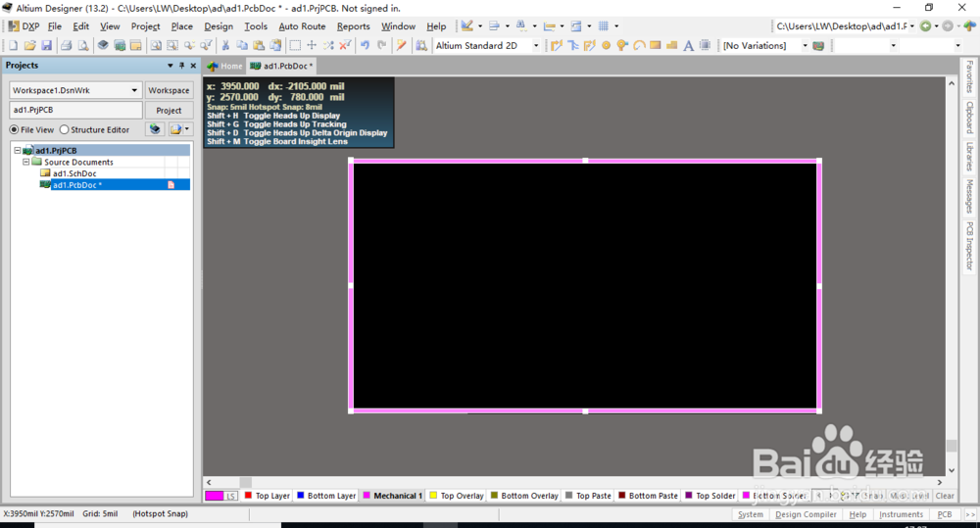Click the Redo arrow icon
The image size is (980, 528).
[x=381, y=46]
